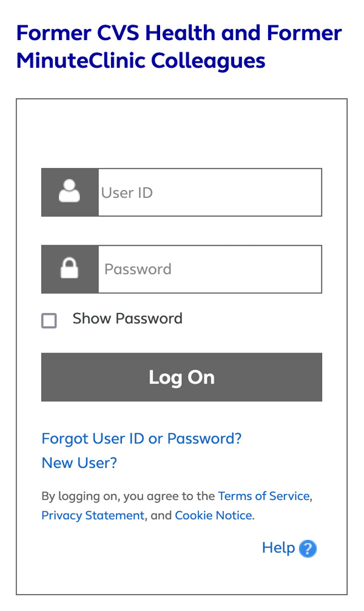Viewport: 364px width, 611px height.
Task: Focus the Password input field
Action: click(x=210, y=269)
